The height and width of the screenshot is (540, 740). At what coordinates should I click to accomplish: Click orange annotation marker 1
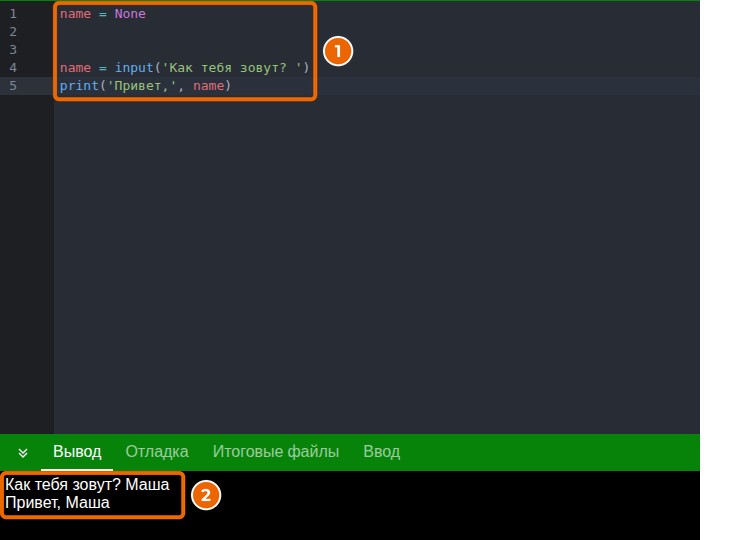click(x=338, y=51)
